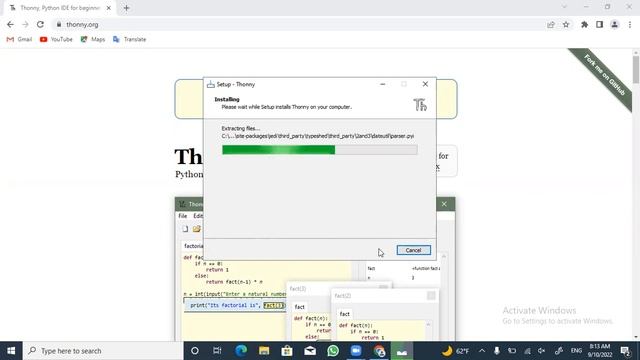Open weather widget showing 62°F
The width and height of the screenshot is (640, 360).
(456, 351)
